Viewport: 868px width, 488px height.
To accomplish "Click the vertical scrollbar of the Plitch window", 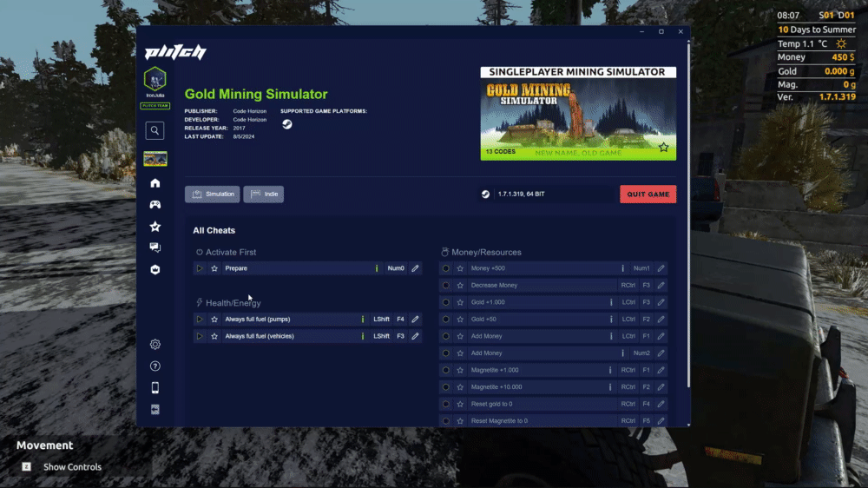I will (688, 216).
